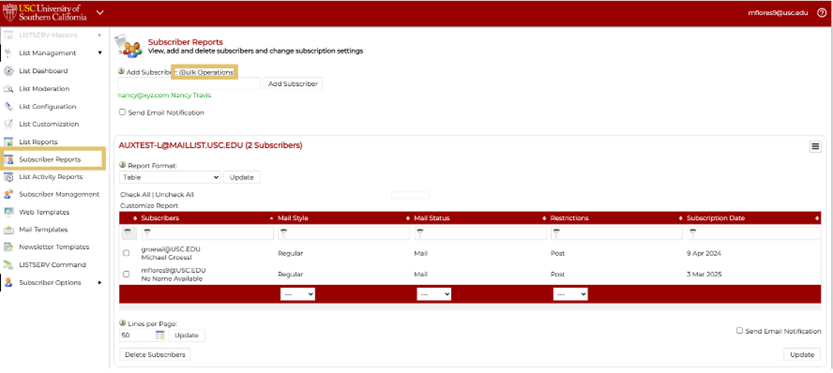Click the List Management sidebar icon
This screenshot has height=373, width=833.
click(8, 53)
